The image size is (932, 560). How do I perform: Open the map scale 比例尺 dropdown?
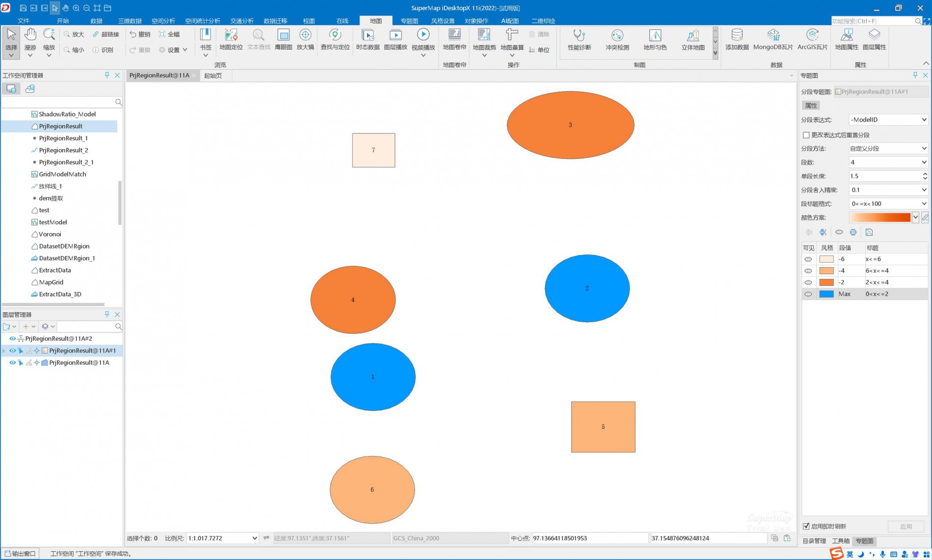[255, 538]
